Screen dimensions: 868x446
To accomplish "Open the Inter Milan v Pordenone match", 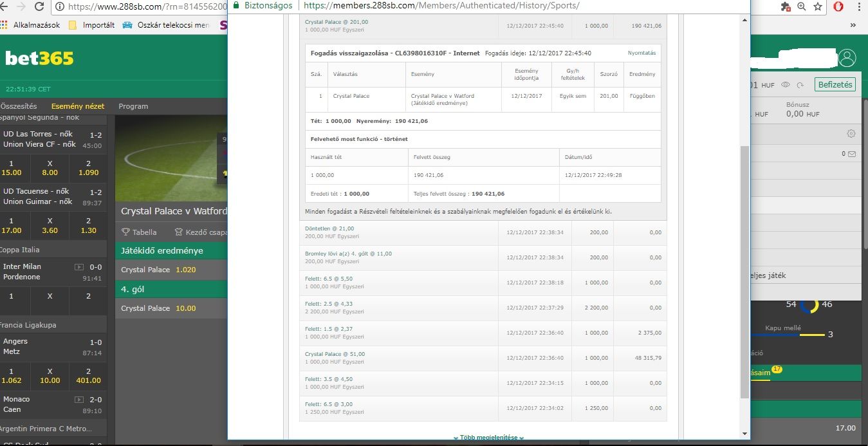I will 53,272.
